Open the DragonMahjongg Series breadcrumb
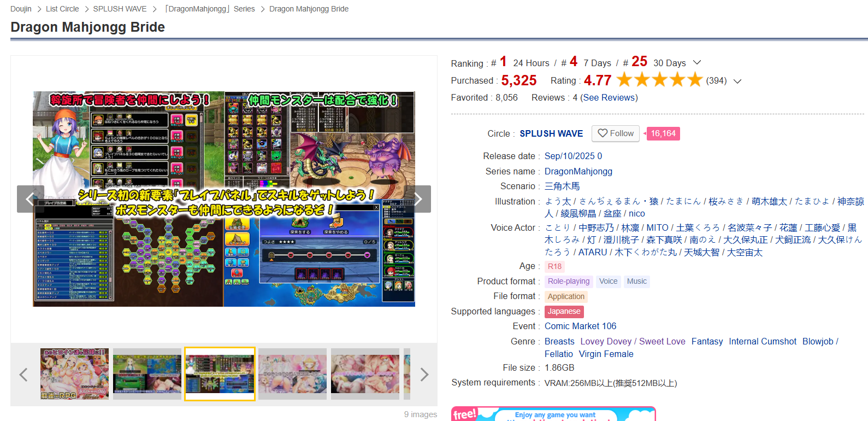 pyautogui.click(x=210, y=9)
